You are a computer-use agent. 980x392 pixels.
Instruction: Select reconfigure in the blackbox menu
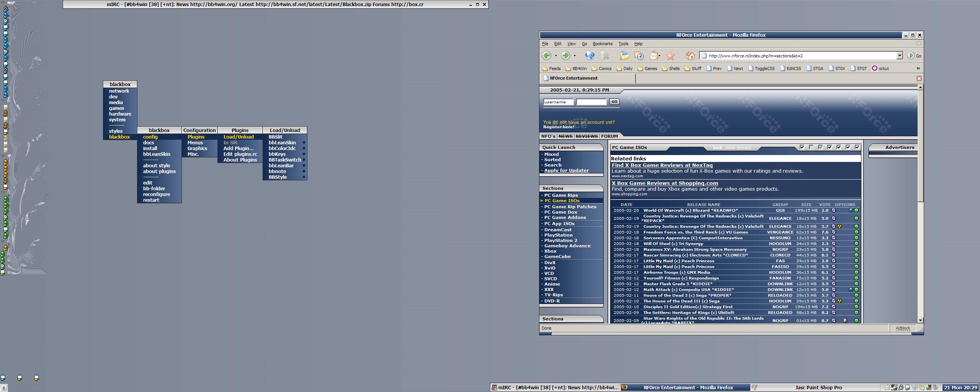tap(159, 194)
